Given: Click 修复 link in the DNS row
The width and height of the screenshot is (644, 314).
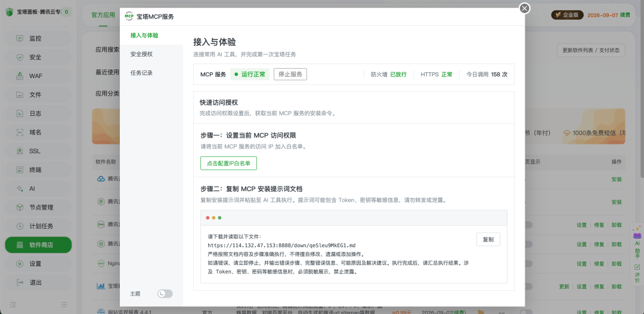Looking at the screenshot, I should 599,225.
